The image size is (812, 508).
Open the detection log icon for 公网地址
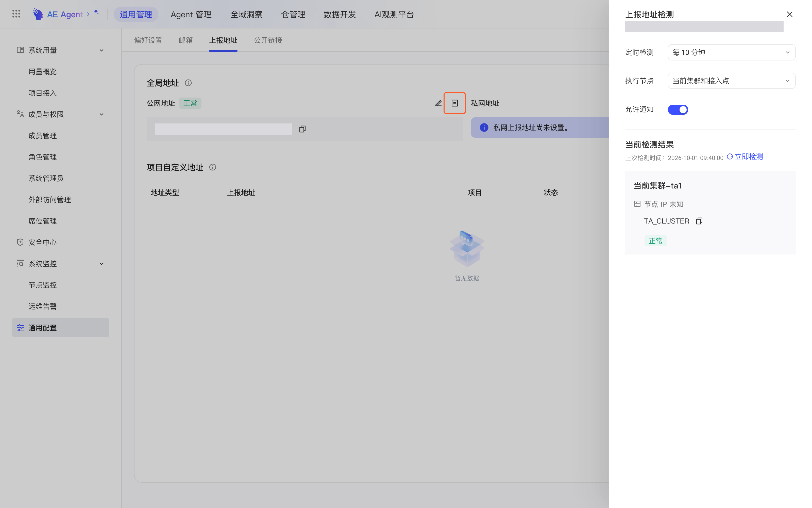click(455, 103)
